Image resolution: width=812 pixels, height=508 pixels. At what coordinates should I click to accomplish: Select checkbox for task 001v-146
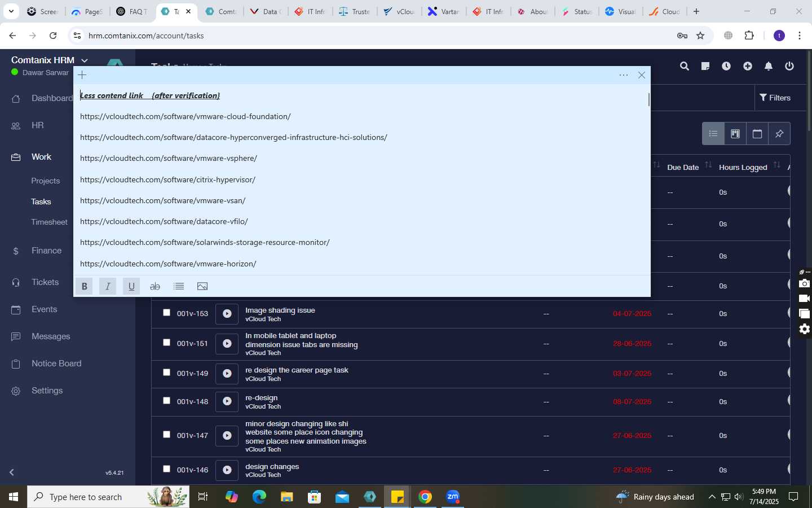(166, 469)
